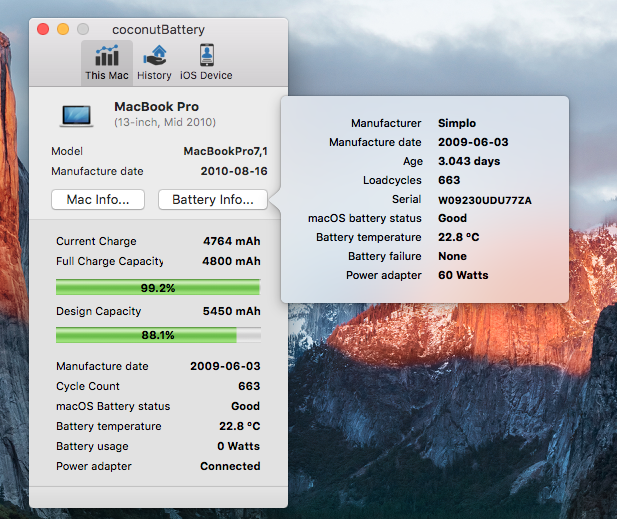Select the MacBook Pro heading text
Image resolution: width=617 pixels, height=519 pixels.
tap(157, 107)
